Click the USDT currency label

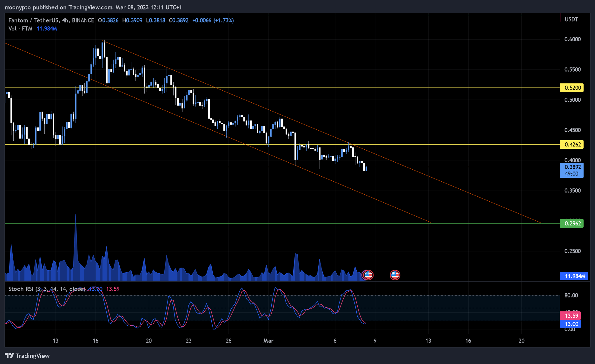point(571,19)
